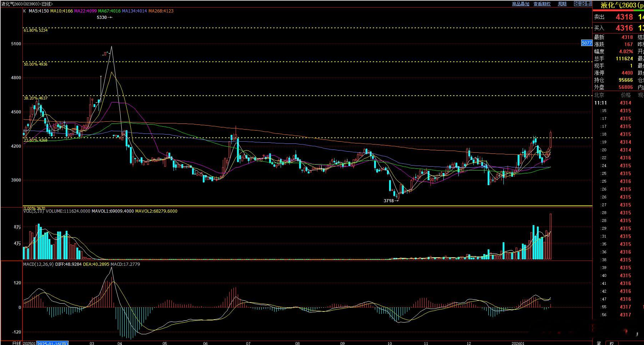The width and height of the screenshot is (644, 345).
Task: Click the 液化气2603 quote panel title
Action: 622,5
